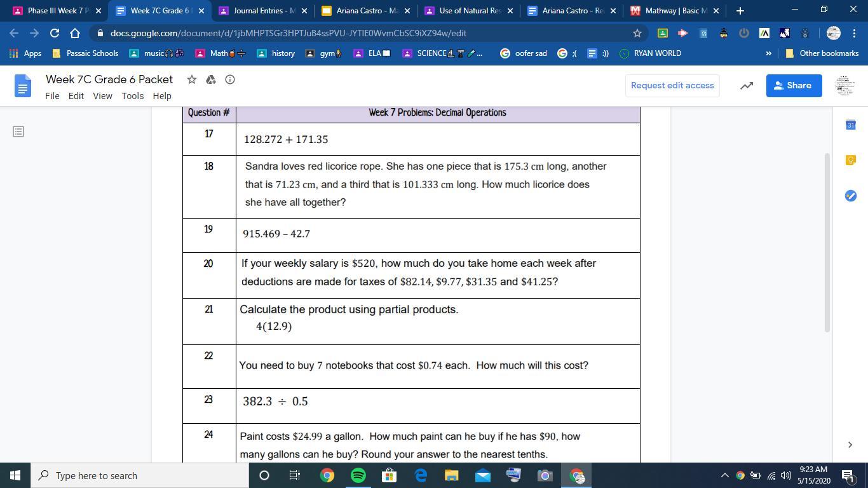Screen dimensions: 868x488
Task: Switch to the Phase III Week 7 tab
Action: [x=57, y=11]
